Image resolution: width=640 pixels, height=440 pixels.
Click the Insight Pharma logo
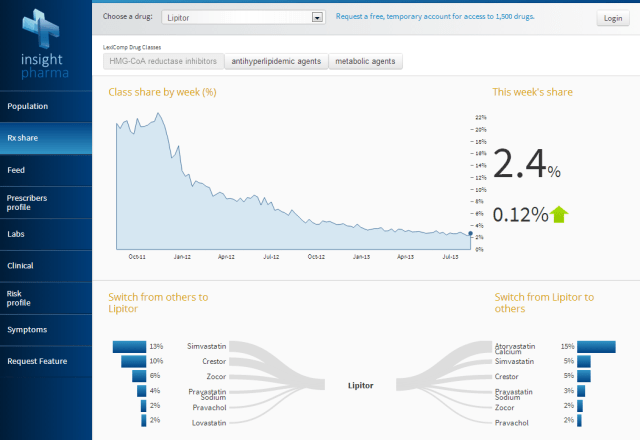(x=44, y=44)
